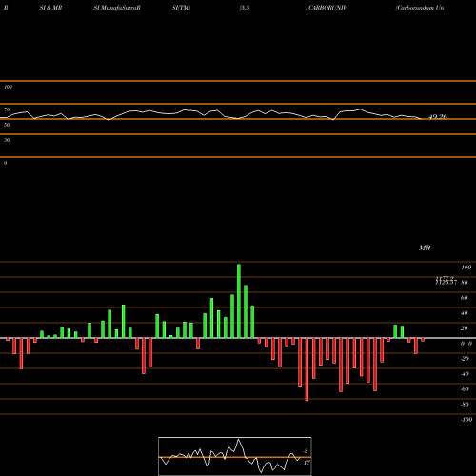Image resolution: width=476 pixels, height=476 pixels.
Task: Click the 'MR' panel title
Action: (x=425, y=248)
